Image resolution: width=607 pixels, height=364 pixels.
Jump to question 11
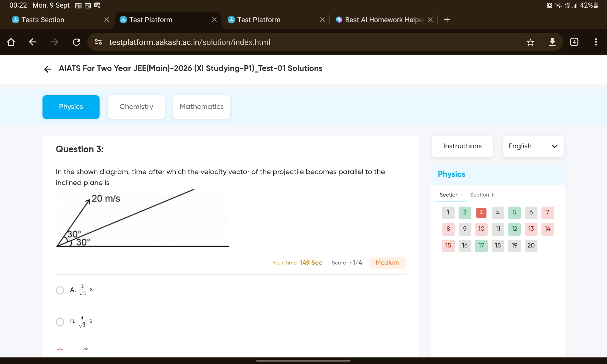tap(498, 229)
